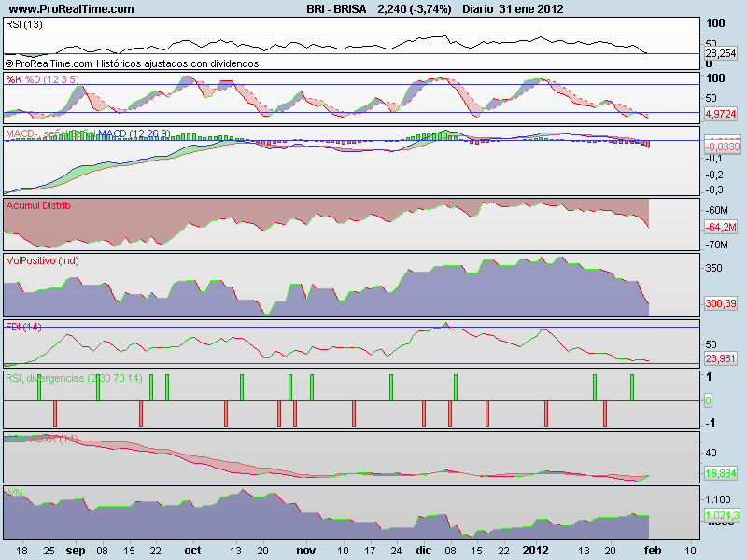Select the FDI (14) indicator label

click(x=23, y=327)
